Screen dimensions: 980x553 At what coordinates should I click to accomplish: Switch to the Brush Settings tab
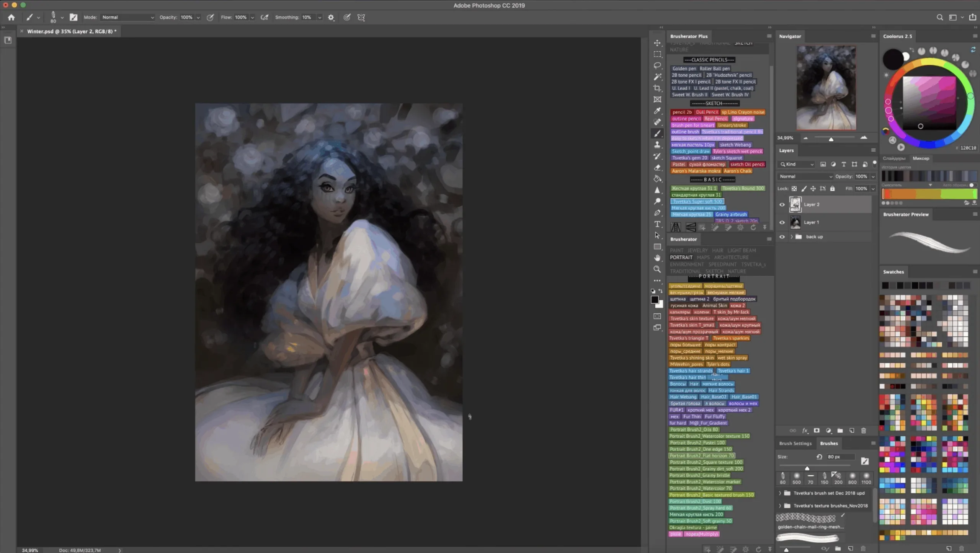click(x=795, y=443)
